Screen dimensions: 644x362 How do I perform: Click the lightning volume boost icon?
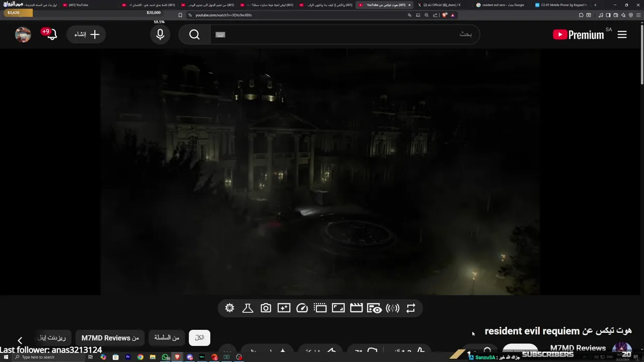coord(392,308)
